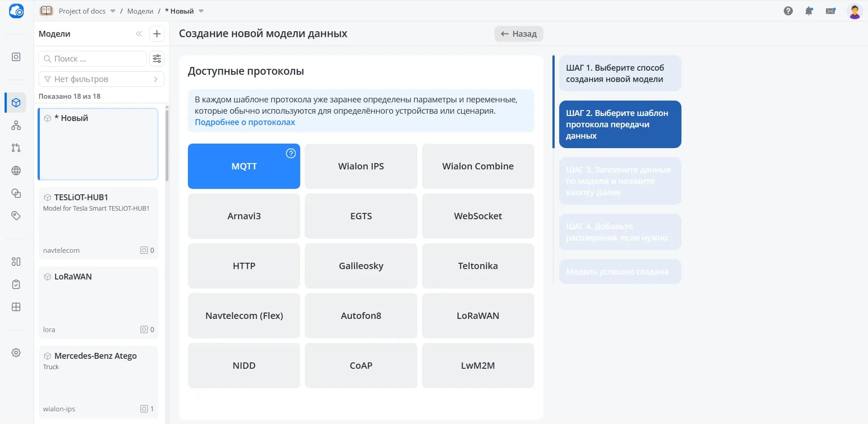Click the Назад back button
This screenshot has width=868, height=424.
click(x=518, y=34)
